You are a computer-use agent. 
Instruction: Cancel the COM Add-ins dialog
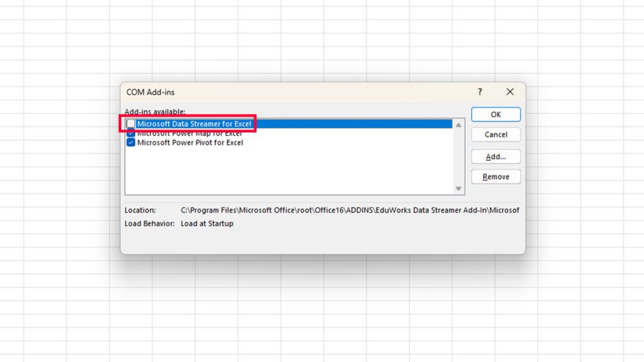point(496,134)
